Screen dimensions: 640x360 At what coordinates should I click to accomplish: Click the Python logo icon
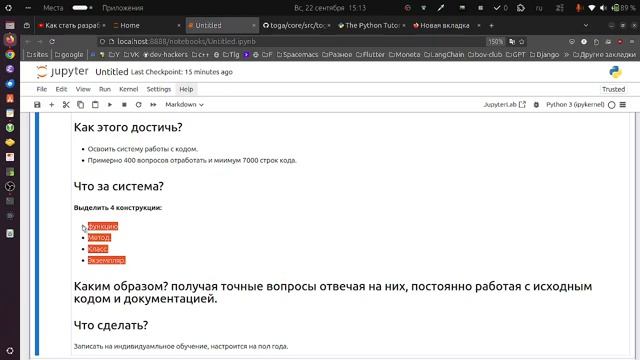click(x=615, y=72)
